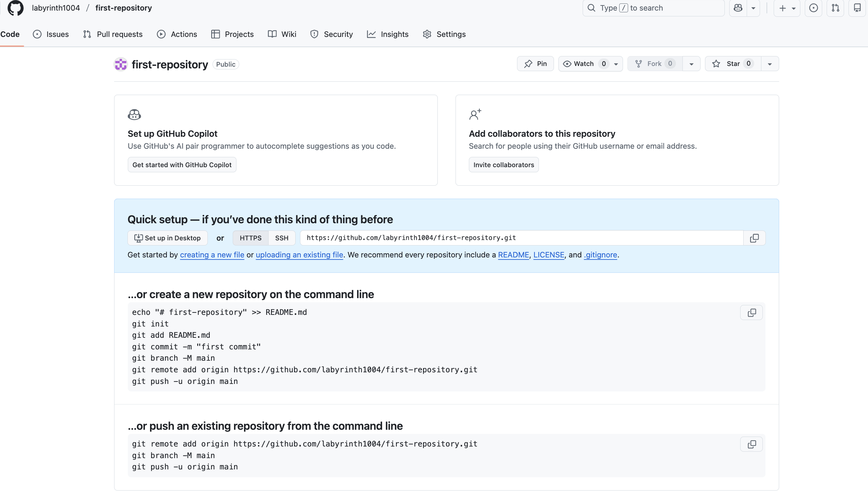Click the first-repository avatar identicon
The width and height of the screenshot is (868, 493).
[x=121, y=64]
